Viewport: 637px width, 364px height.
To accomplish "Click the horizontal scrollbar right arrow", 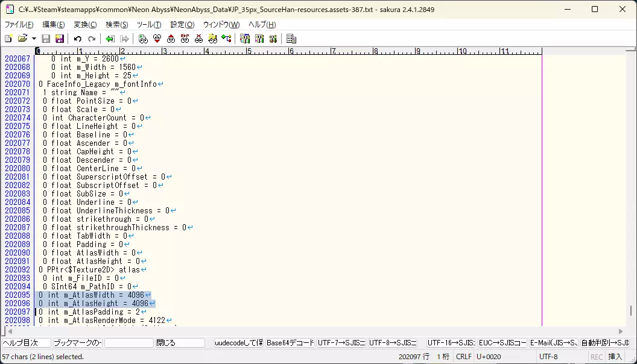I will tap(622, 331).
